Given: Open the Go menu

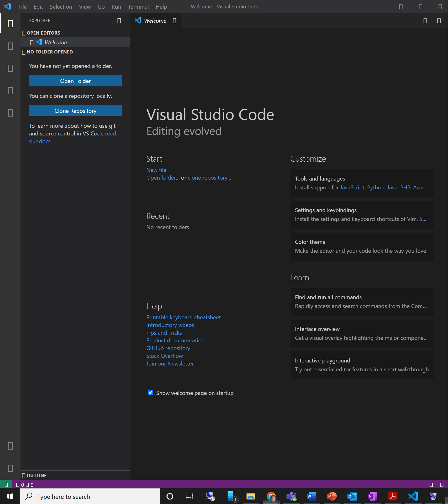Looking at the screenshot, I should pyautogui.click(x=101, y=7).
